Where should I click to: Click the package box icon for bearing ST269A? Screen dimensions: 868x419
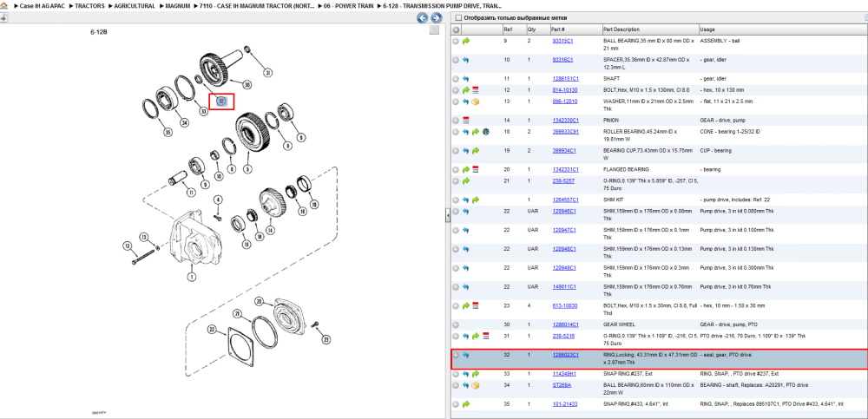(476, 384)
